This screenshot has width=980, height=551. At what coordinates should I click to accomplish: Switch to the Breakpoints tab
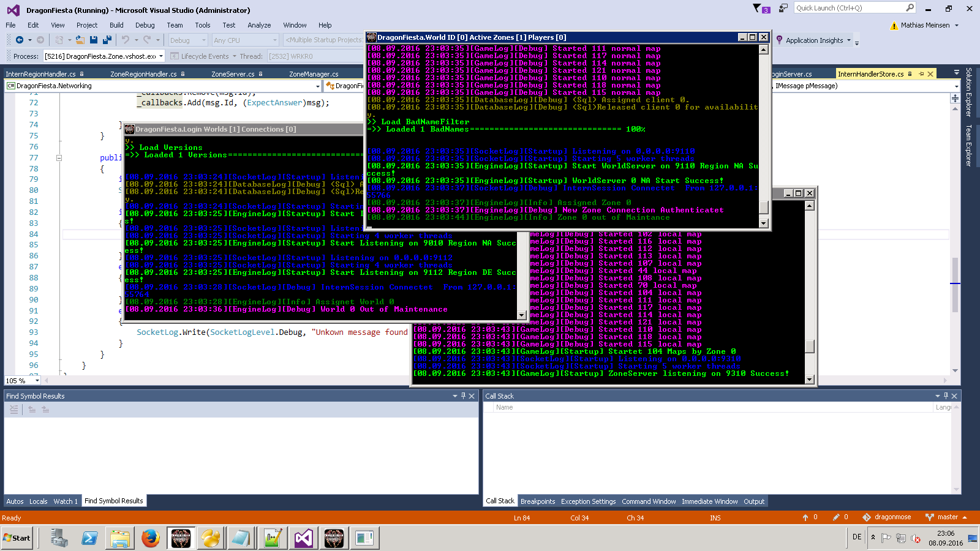coord(538,501)
